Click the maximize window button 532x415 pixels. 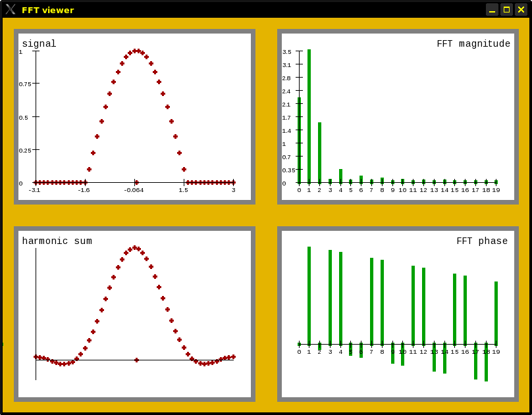click(506, 10)
